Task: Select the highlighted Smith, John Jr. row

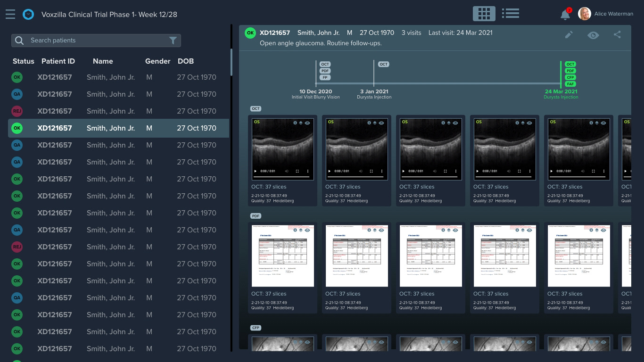Action: [x=119, y=128]
